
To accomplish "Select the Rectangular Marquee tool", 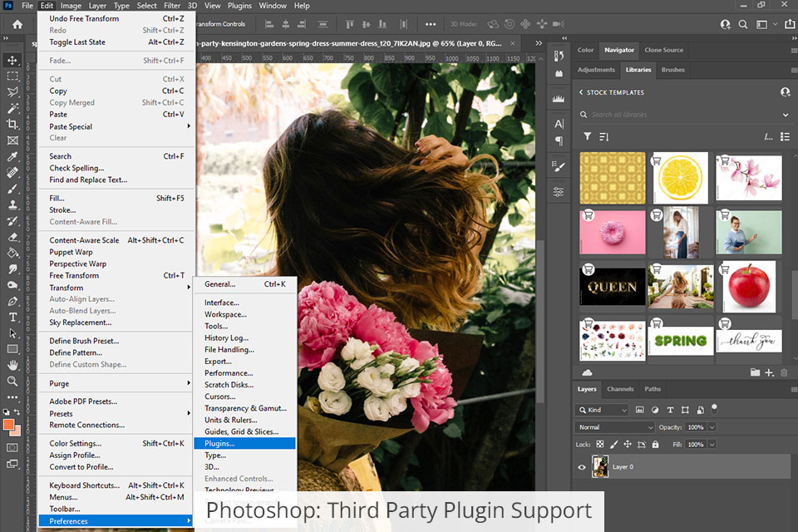I will [x=12, y=76].
